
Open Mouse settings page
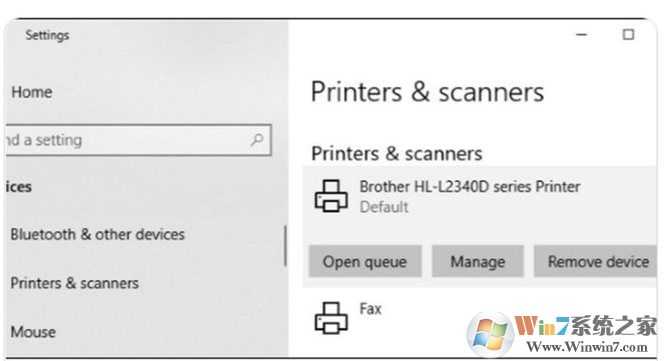(x=33, y=332)
